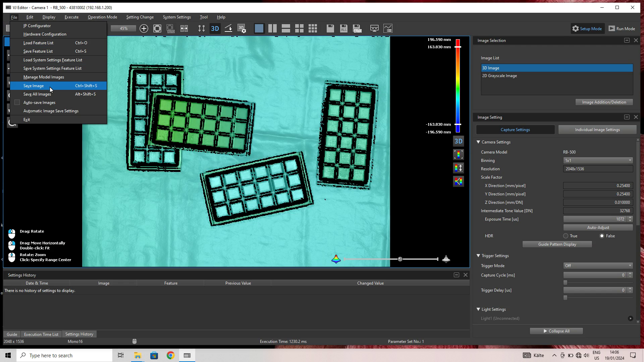644x362 pixels.
Task: Enable the Auto-save Images checkbox
Action: point(17,103)
